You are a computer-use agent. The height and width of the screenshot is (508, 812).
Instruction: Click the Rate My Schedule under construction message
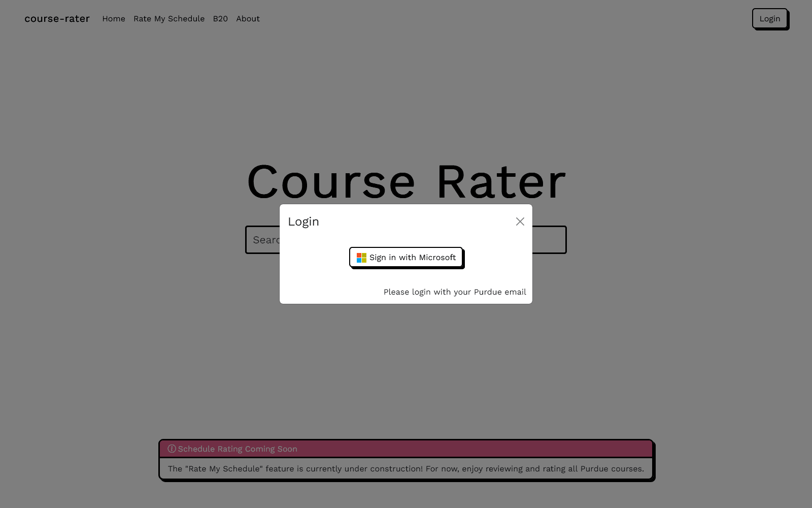406,468
